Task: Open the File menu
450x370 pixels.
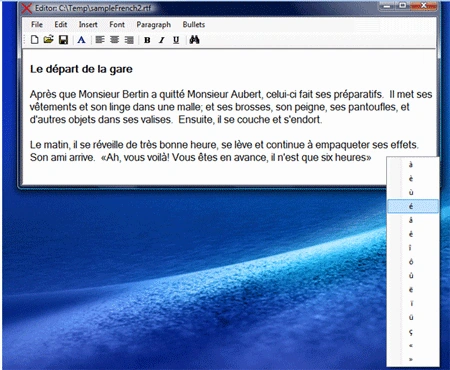Action: tap(37, 24)
